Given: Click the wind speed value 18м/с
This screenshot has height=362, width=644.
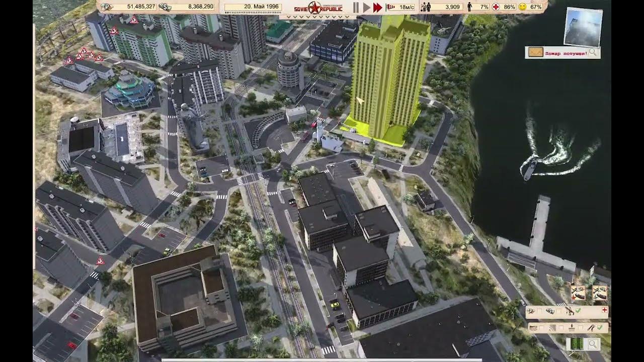Looking at the screenshot, I should (x=407, y=7).
